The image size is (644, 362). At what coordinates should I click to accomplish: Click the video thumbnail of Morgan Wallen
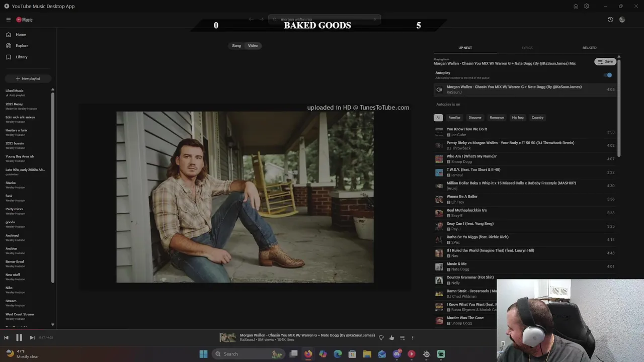click(x=245, y=197)
